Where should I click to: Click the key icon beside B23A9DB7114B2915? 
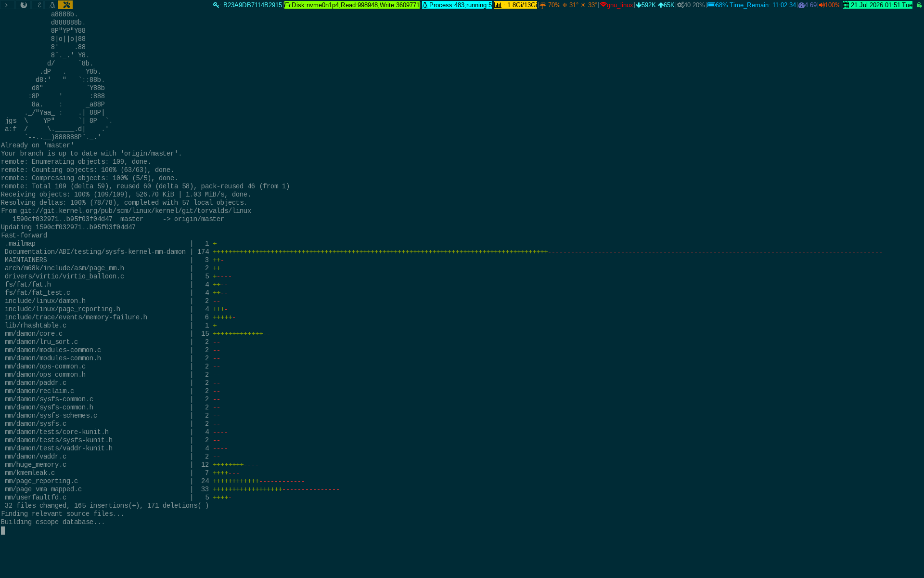tap(217, 5)
